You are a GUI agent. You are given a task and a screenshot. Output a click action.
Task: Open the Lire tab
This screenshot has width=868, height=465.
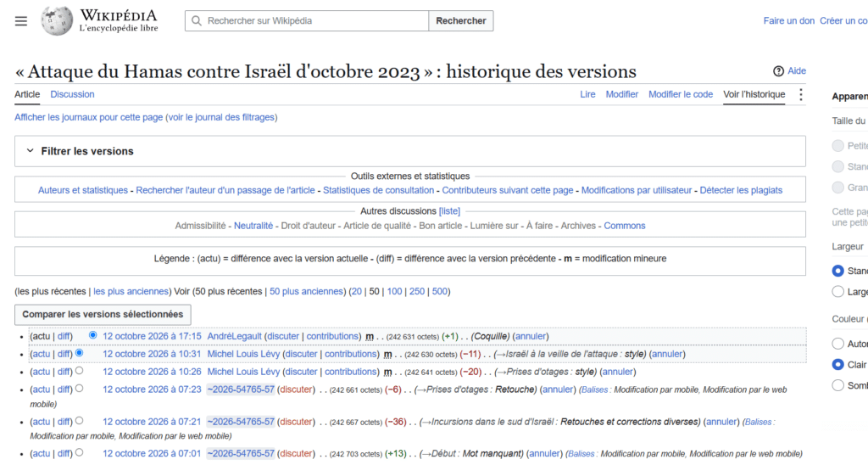(587, 94)
